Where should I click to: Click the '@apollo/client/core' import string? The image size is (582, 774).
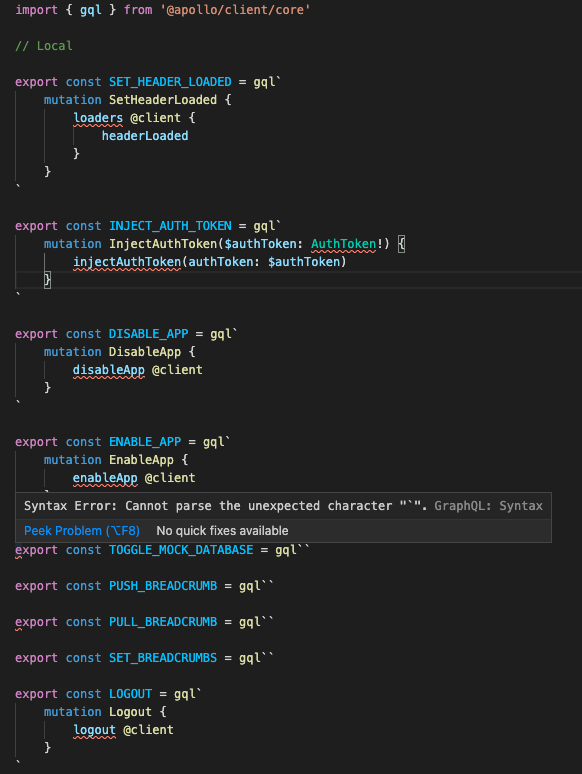pos(235,10)
